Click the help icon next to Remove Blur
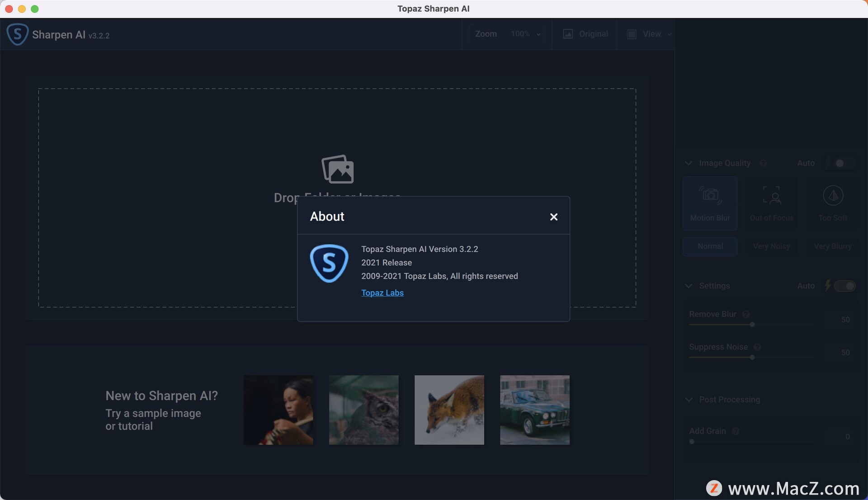This screenshot has width=868, height=500. coord(746,314)
